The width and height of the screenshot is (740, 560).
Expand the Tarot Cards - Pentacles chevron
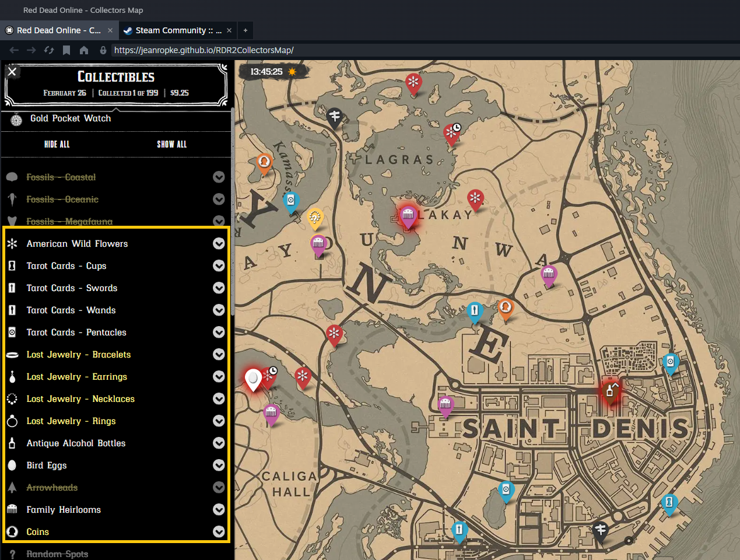[x=219, y=332]
